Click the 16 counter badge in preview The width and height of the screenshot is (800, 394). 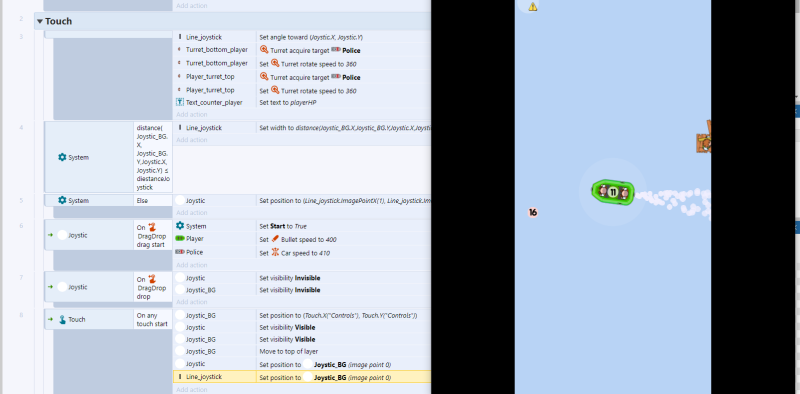(x=533, y=212)
